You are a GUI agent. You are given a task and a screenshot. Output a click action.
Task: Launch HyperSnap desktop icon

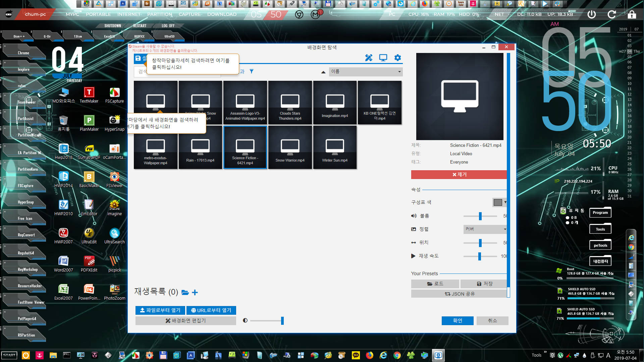(114, 123)
